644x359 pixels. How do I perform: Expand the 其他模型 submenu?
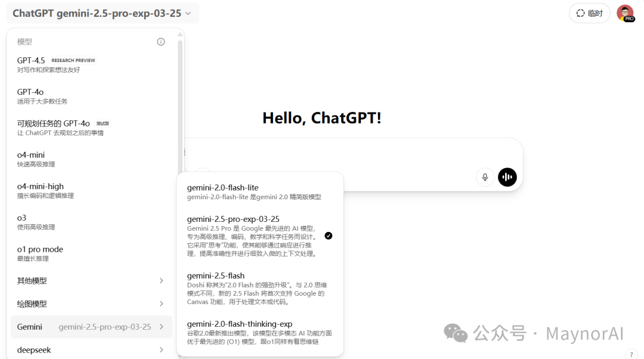pos(91,280)
